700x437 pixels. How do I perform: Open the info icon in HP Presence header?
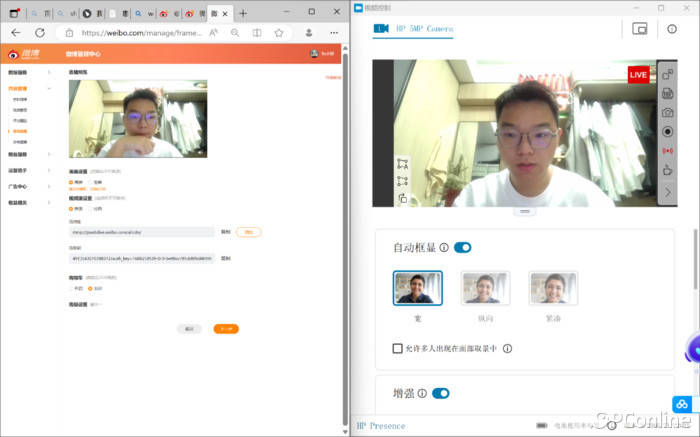pos(671,29)
